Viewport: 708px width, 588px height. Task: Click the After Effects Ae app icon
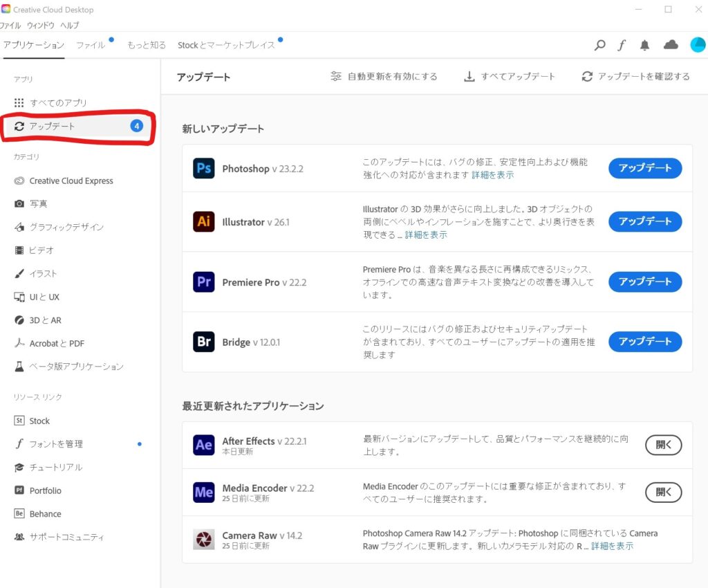[204, 445]
